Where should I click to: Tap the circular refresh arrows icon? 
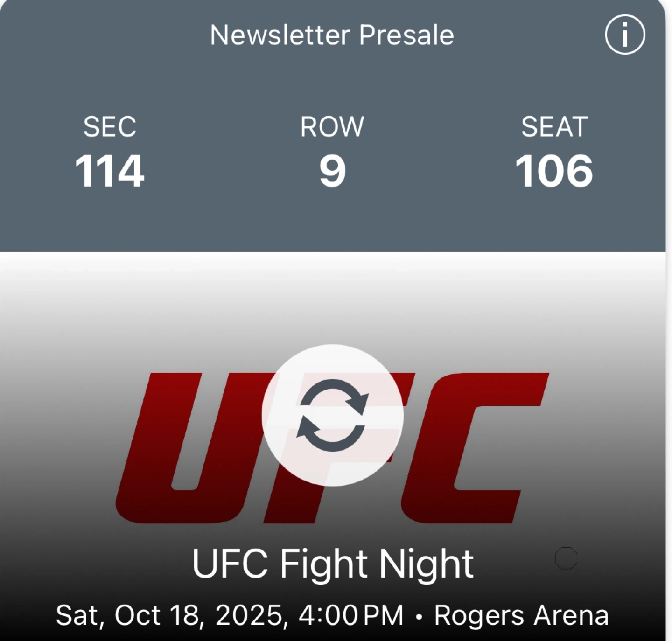(333, 415)
